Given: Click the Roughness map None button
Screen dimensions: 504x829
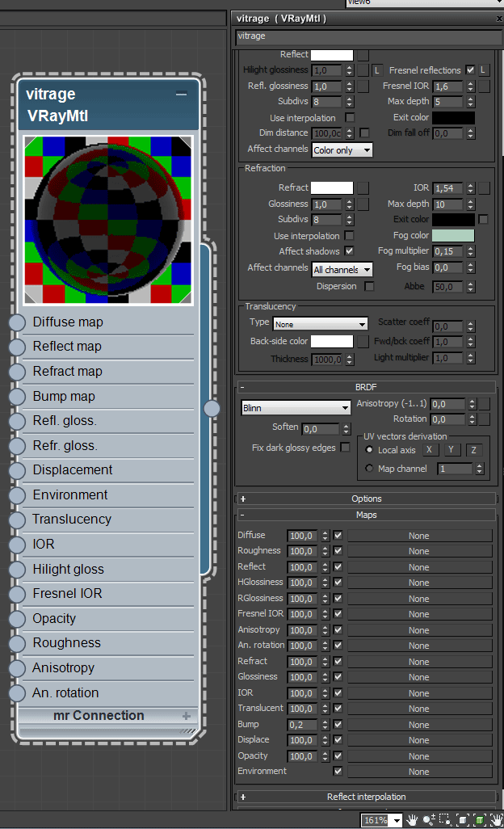Looking at the screenshot, I should point(419,551).
